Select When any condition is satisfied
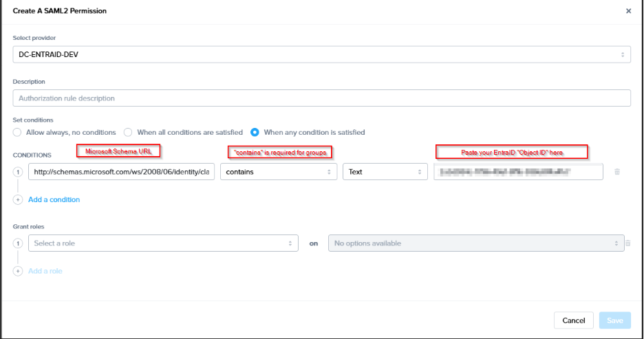 coord(255,132)
